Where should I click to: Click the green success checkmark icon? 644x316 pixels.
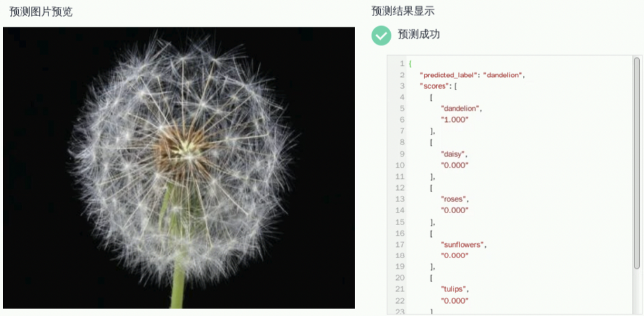pos(381,35)
